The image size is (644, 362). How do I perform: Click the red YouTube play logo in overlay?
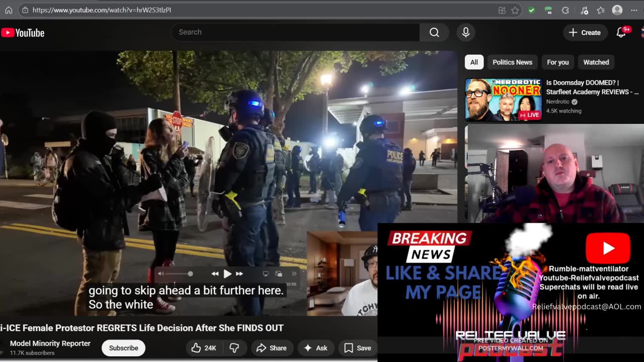pyautogui.click(x=608, y=248)
